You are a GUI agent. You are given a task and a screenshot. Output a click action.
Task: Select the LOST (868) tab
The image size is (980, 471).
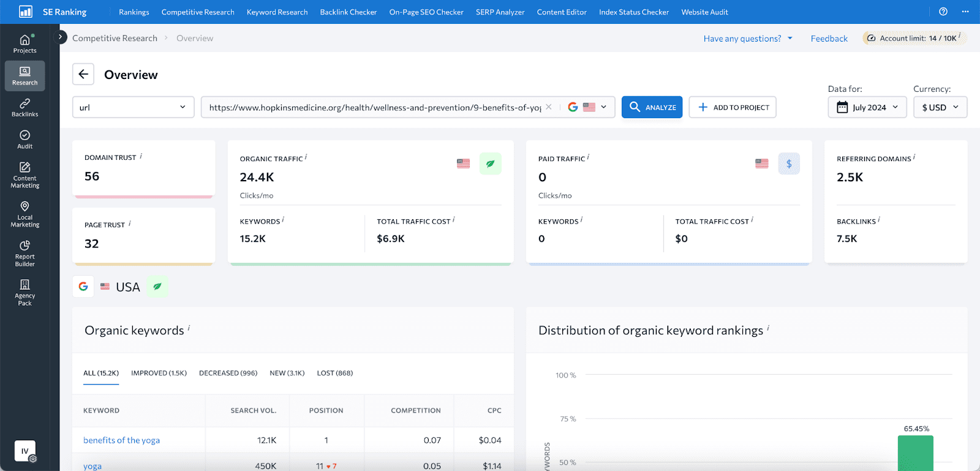click(x=335, y=373)
